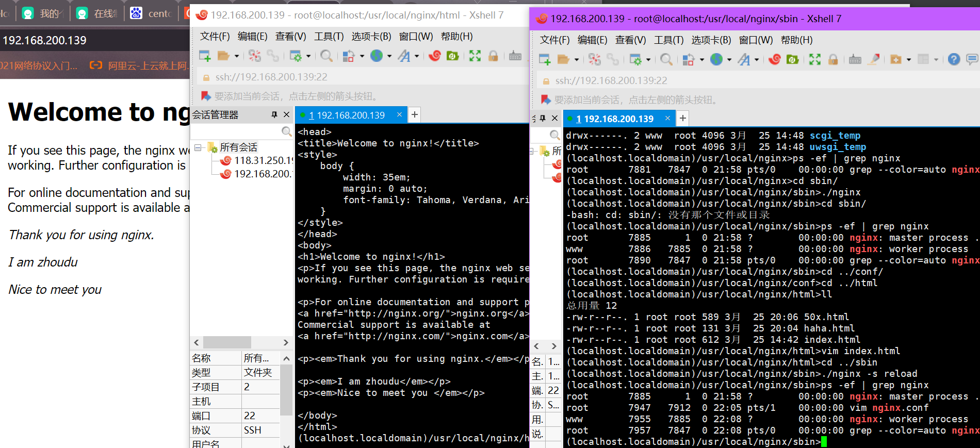Click the horizontal scrollbar in the session manager tree
This screenshot has height=448, width=980.
click(x=227, y=342)
